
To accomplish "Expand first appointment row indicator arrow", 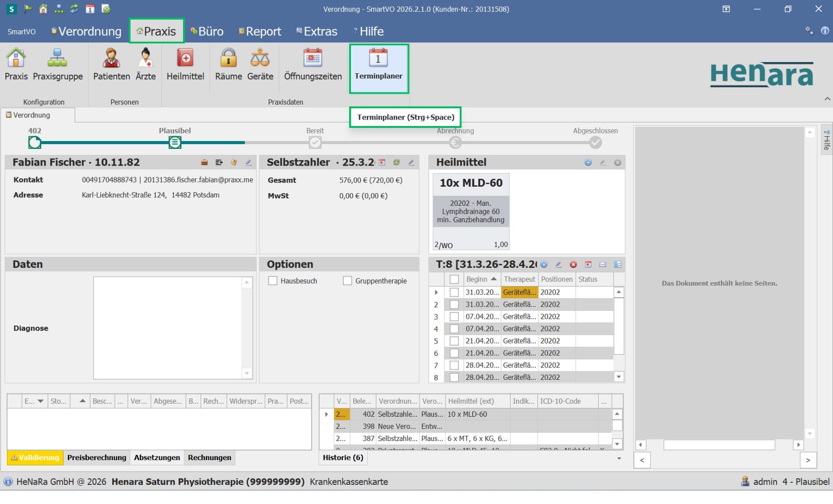I will [x=436, y=292].
